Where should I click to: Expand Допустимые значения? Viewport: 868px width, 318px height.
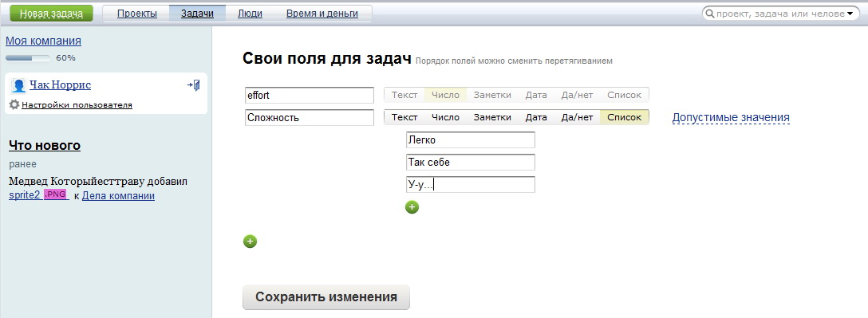click(731, 117)
